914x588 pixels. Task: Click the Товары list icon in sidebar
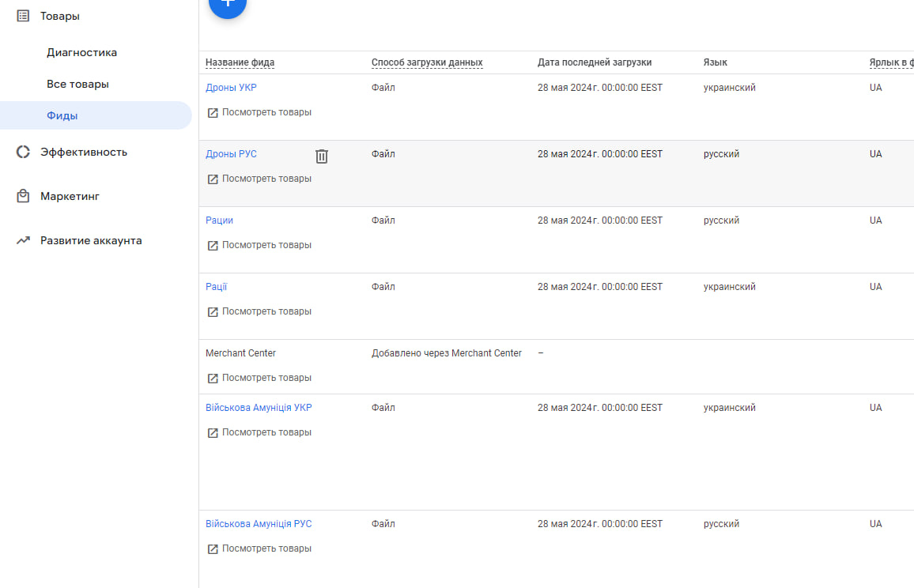[23, 16]
